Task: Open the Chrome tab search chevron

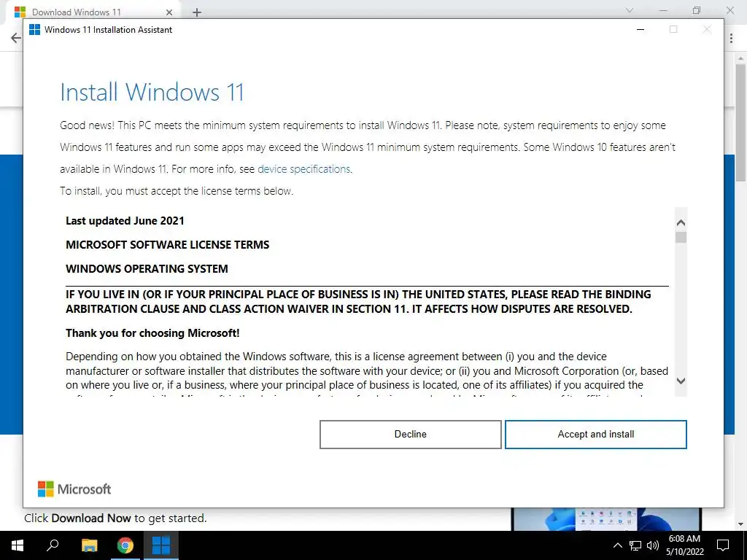Action: (x=630, y=10)
